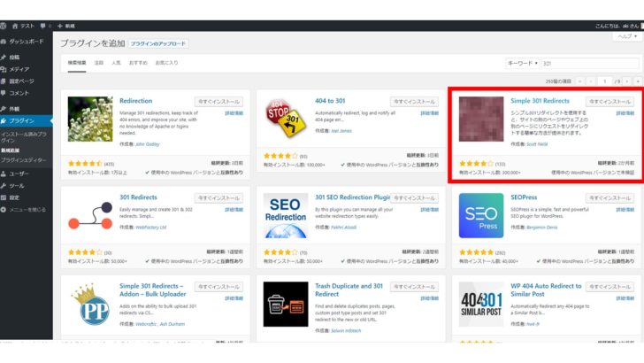Open 301 SEO Redirection Plugin title link
Screen dimensions: 644x363
click(x=352, y=197)
